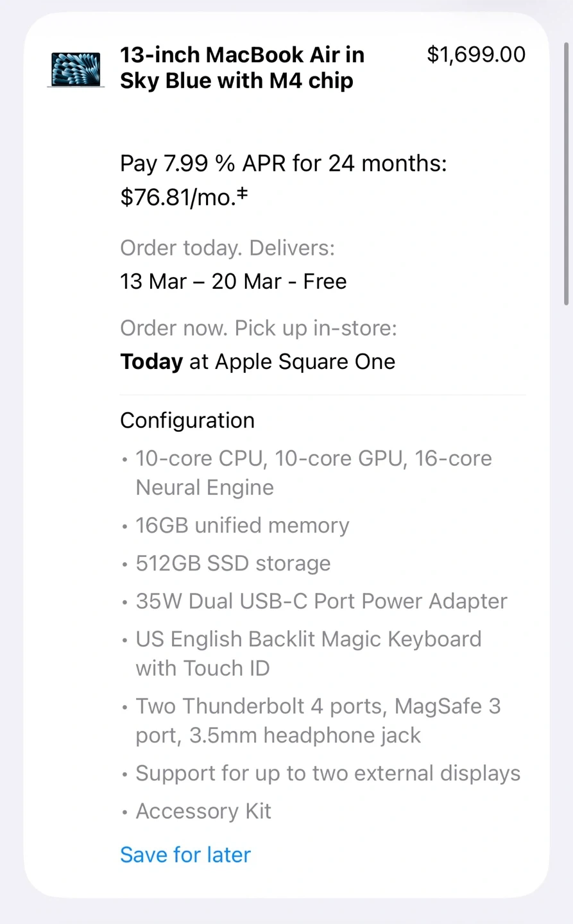Screen dimensions: 573x924
Task: Click the 512GB SSD storage item
Action: coord(233,563)
